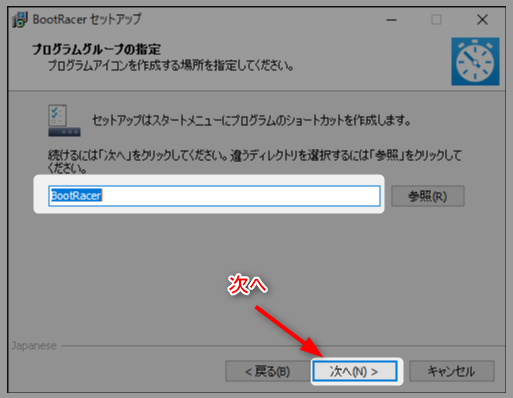Screen dimensions: 513x398
Task: Close the BootRacer setup window
Action: click(482, 20)
